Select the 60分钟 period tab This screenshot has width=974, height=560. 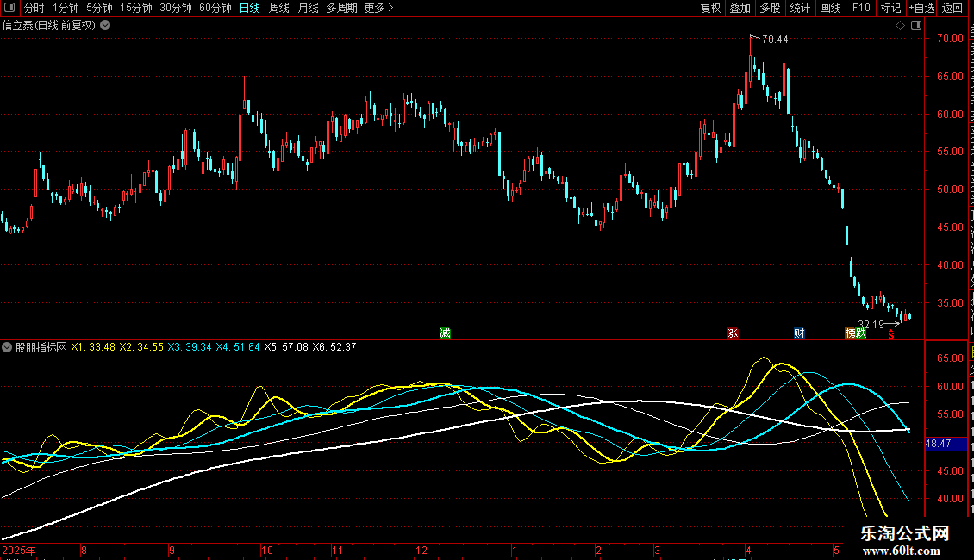[215, 8]
